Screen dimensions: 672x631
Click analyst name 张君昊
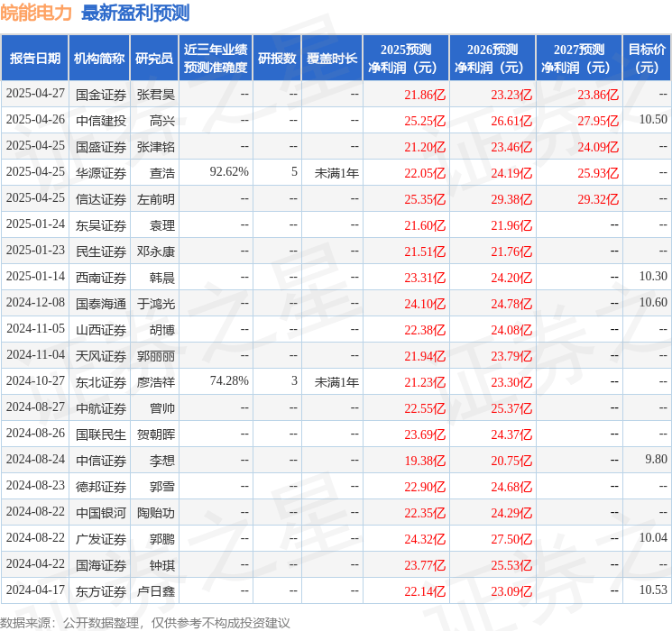click(x=155, y=95)
